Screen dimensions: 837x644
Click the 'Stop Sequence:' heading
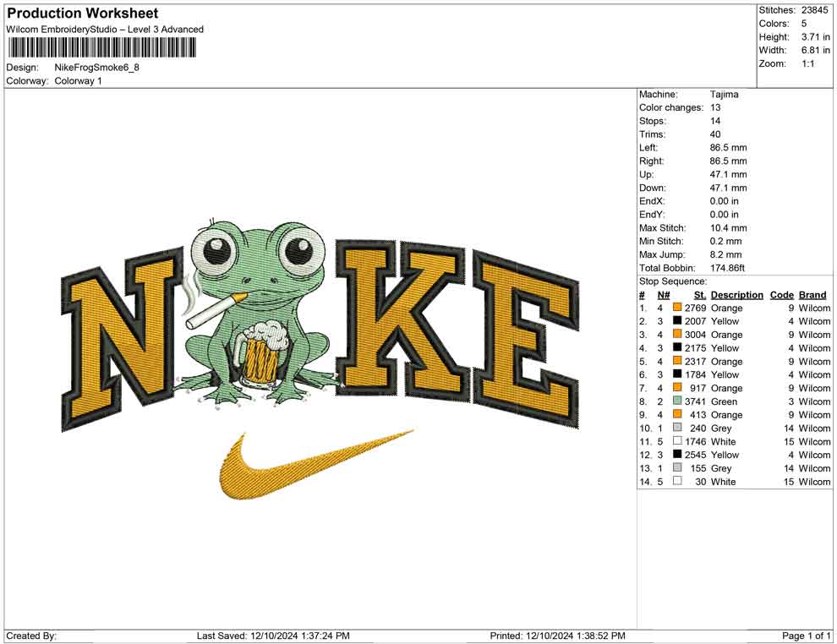click(x=673, y=281)
